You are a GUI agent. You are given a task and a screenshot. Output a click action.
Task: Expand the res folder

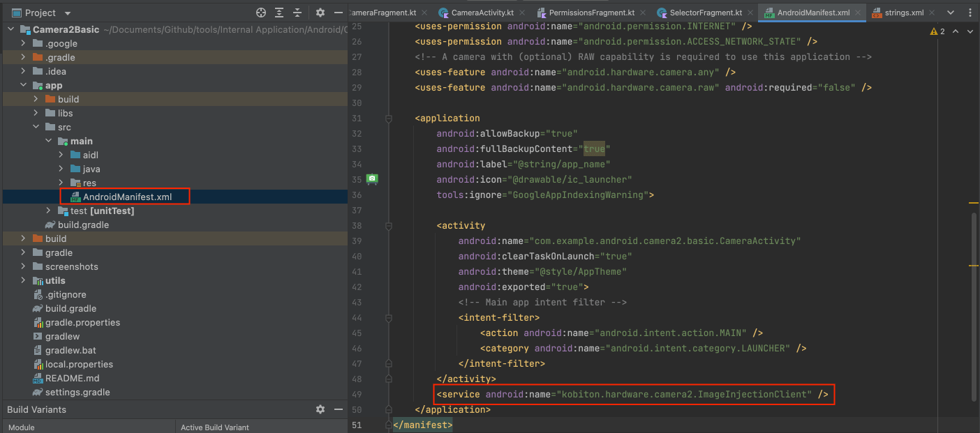(61, 183)
